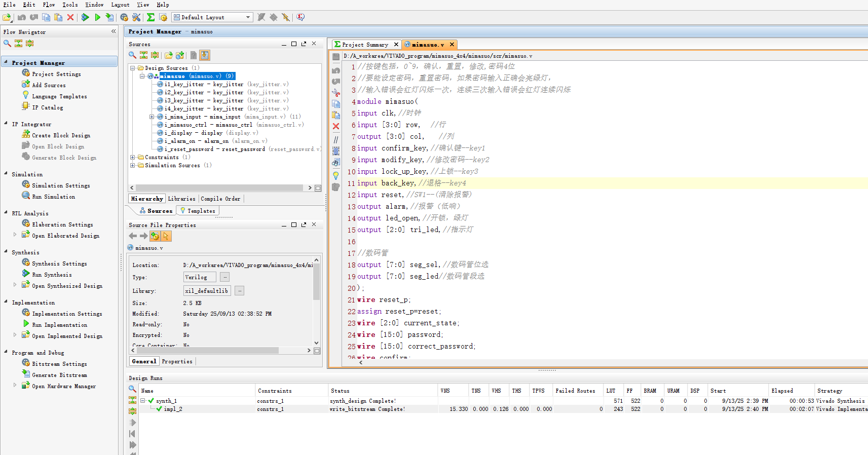868x455 pixels.
Task: Click the Library xil_defaultlib field
Action: pyautogui.click(x=207, y=291)
